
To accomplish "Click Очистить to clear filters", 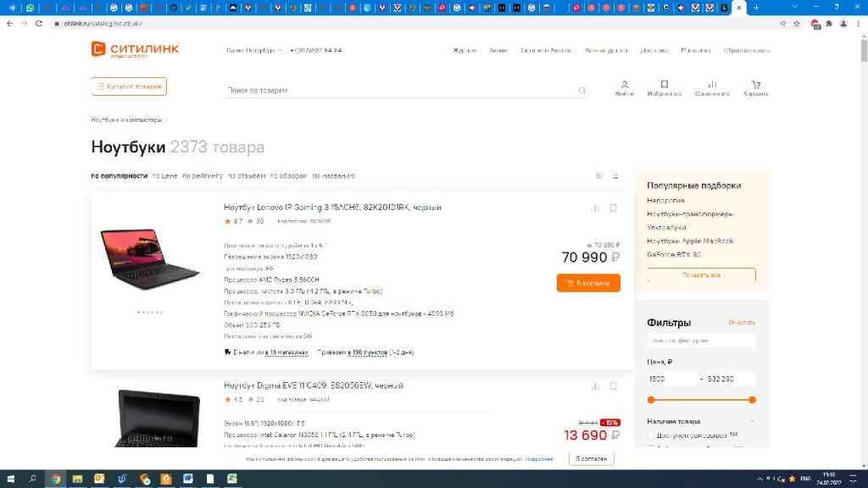I will tap(742, 323).
